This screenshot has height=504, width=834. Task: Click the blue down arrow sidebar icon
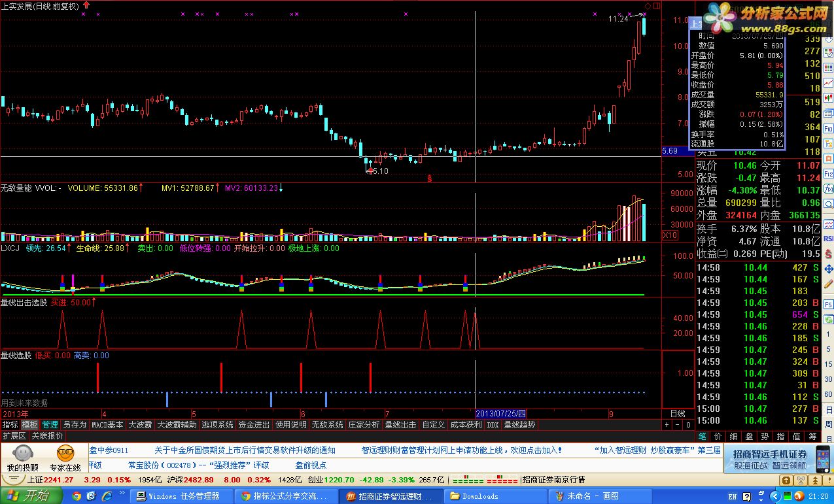(829, 39)
